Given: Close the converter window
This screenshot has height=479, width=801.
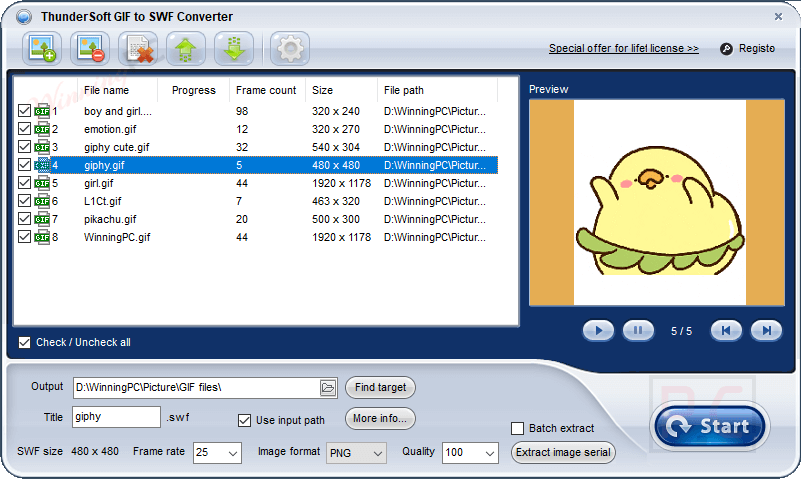Looking at the screenshot, I should pos(778,16).
